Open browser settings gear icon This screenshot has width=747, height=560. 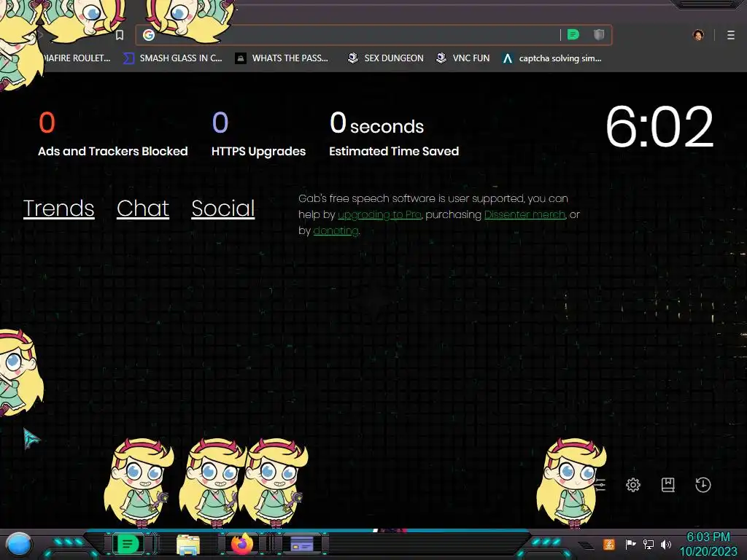coord(633,485)
